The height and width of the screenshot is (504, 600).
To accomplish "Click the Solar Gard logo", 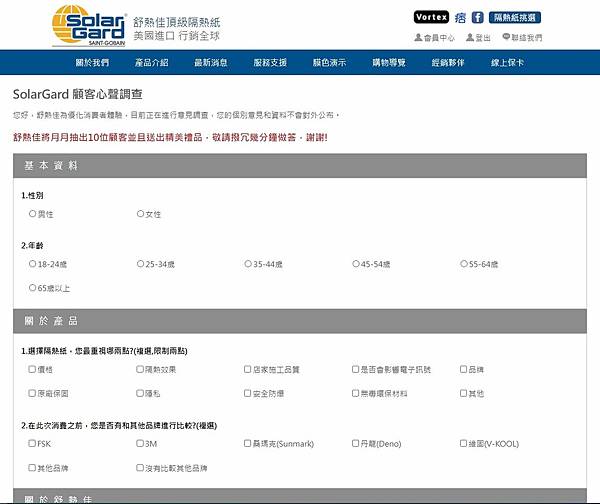I will point(89,26).
